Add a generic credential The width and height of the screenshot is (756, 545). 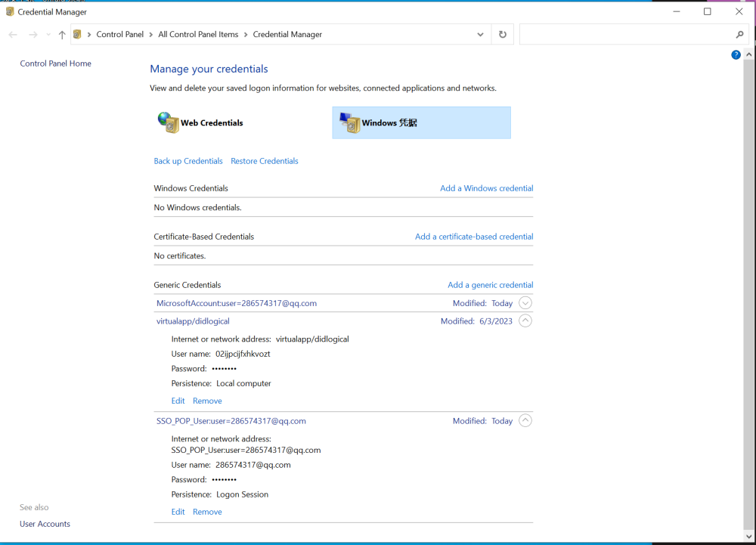point(491,285)
